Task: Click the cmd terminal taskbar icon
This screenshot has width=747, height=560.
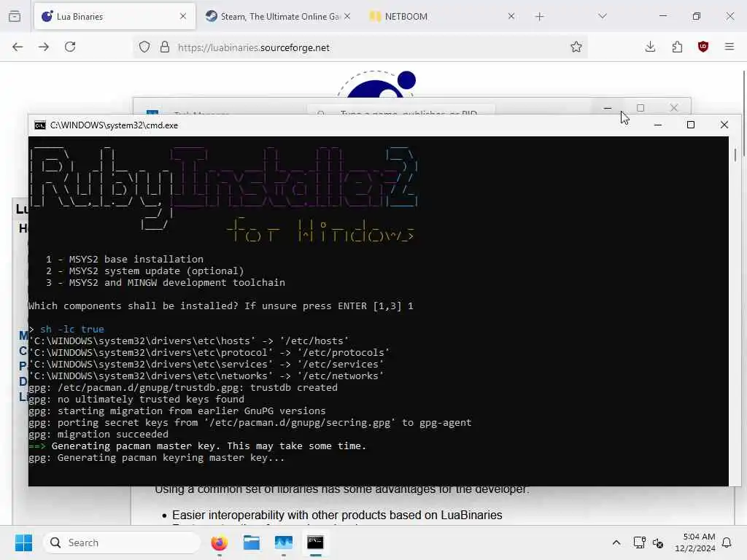Action: [315, 542]
